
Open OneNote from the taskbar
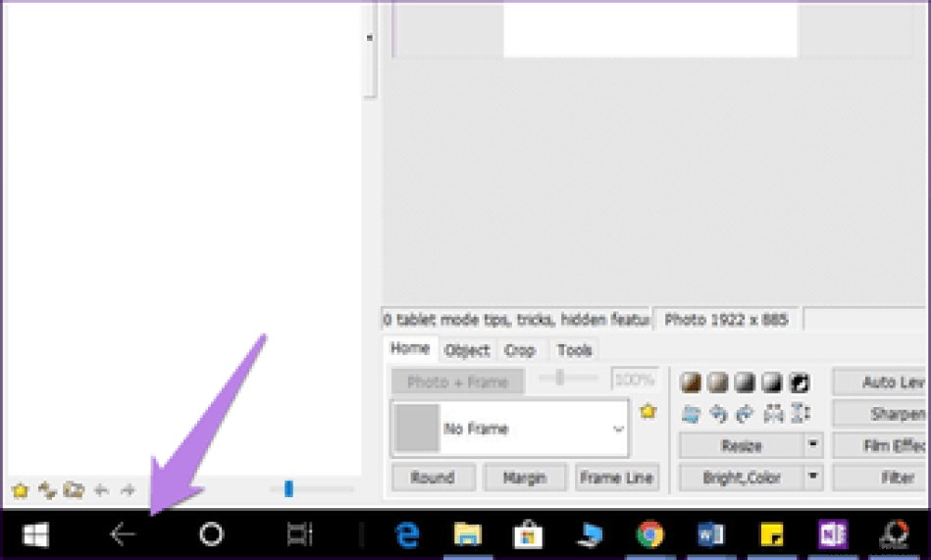(833, 535)
